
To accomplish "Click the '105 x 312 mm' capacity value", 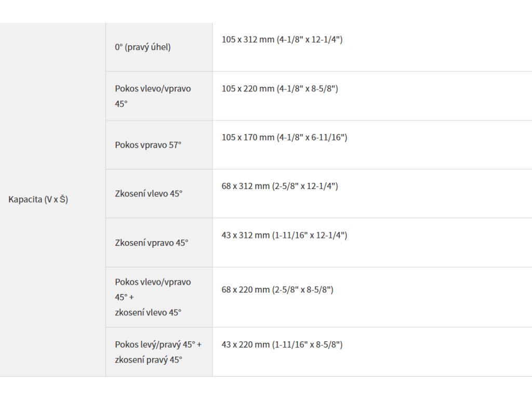I will pos(248,40).
